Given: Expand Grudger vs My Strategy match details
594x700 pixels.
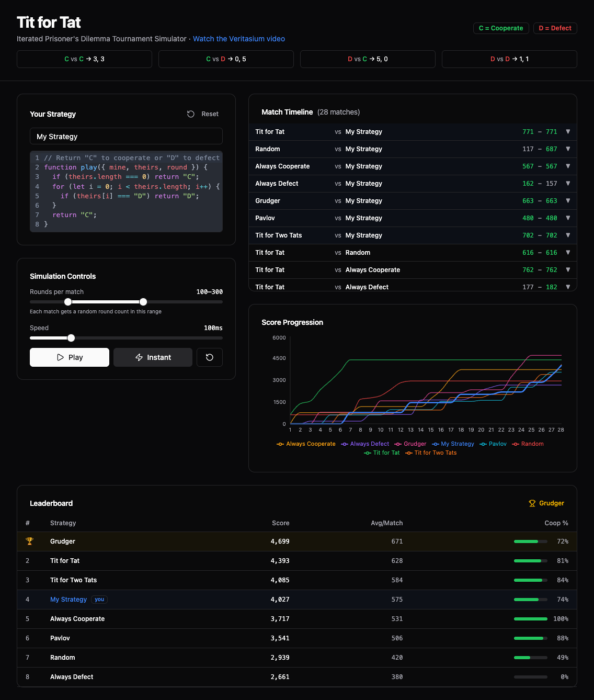Looking at the screenshot, I should click(568, 201).
